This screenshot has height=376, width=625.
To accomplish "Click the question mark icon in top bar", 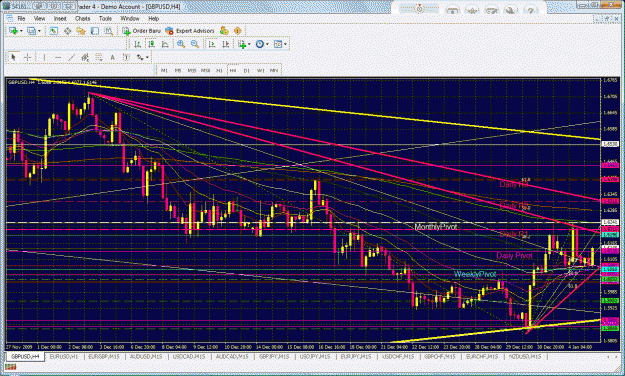I will pyautogui.click(x=531, y=11).
